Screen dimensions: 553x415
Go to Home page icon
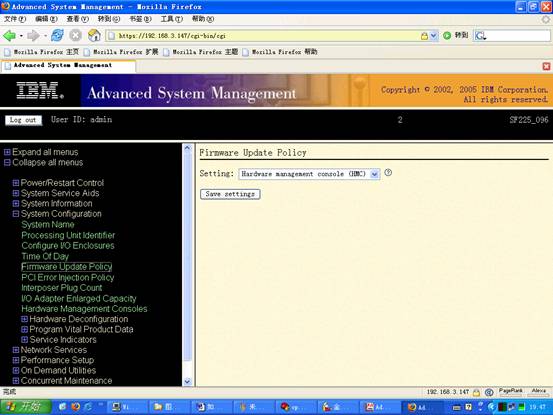pyautogui.click(x=94, y=35)
